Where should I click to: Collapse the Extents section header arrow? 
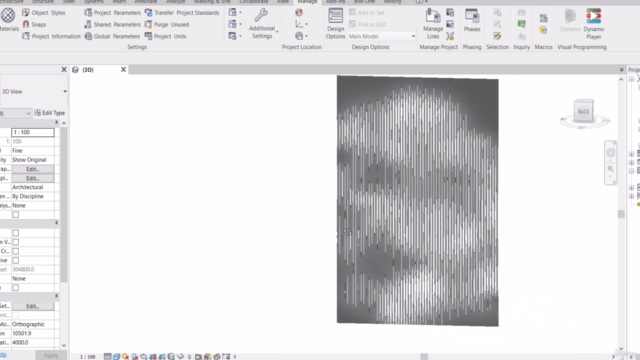pos(56,223)
